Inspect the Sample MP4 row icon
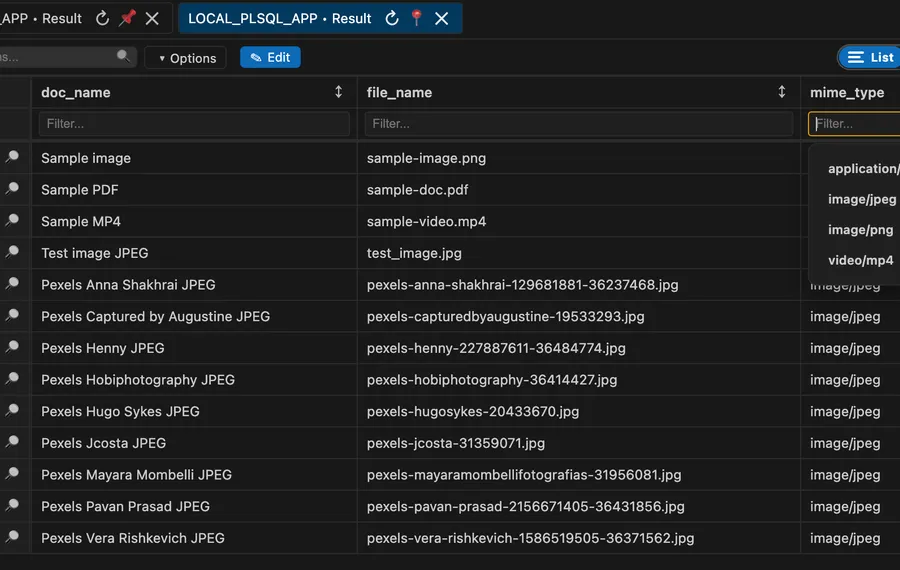Image resolution: width=900 pixels, height=570 pixels. [x=12, y=220]
